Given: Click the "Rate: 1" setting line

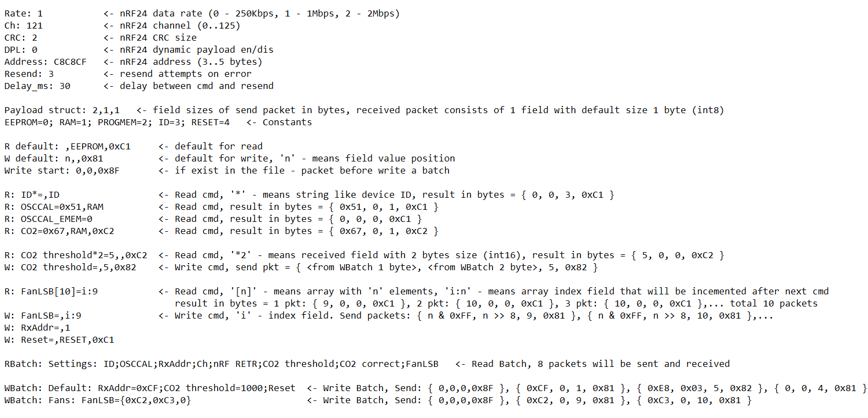Looking at the screenshot, I should tap(24, 14).
